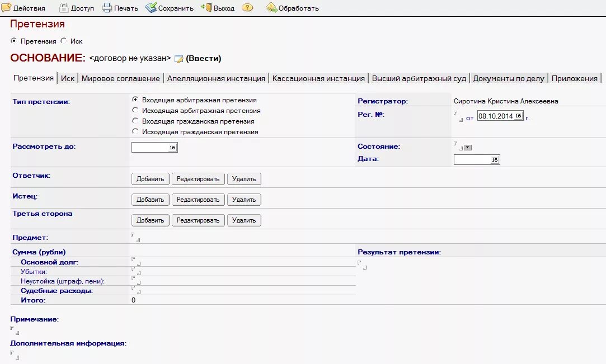Screen dimensions: 606x364
Task: Click Удалить in the Ответчик row
Action: [244, 179]
